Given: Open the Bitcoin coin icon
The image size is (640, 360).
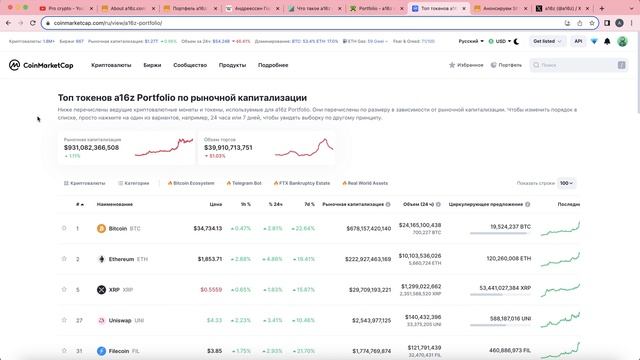Looking at the screenshot, I should [x=101, y=229].
